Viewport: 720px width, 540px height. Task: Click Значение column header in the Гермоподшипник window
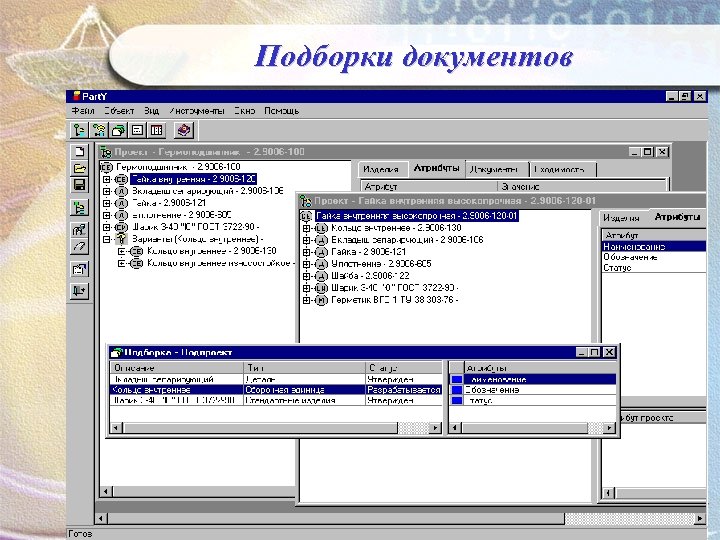[x=581, y=187]
